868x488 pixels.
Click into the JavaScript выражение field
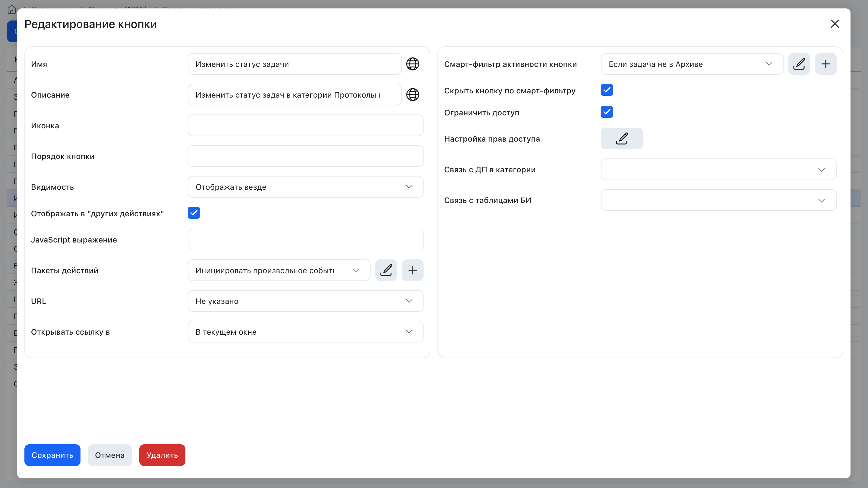coord(305,239)
